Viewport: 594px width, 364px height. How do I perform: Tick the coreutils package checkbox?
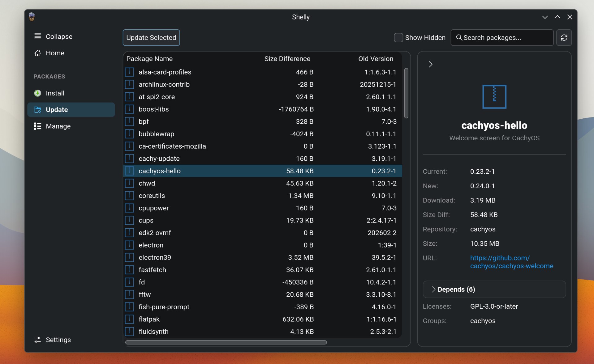pyautogui.click(x=129, y=196)
